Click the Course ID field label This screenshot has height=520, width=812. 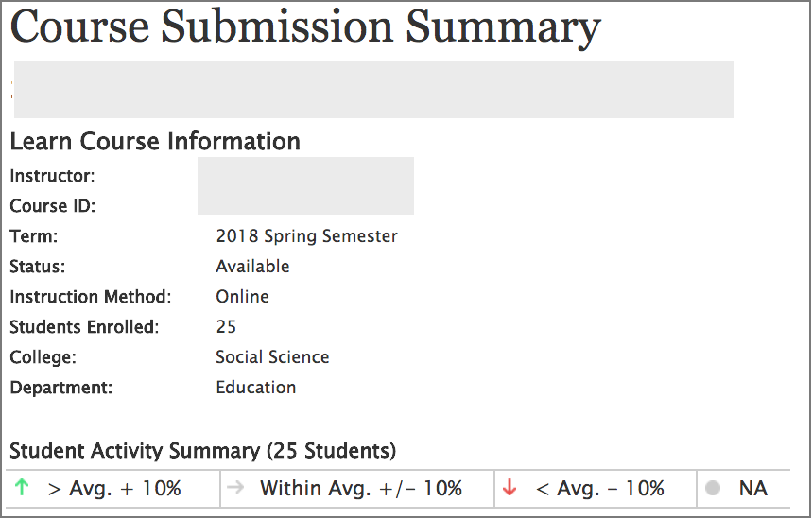pyautogui.click(x=53, y=206)
